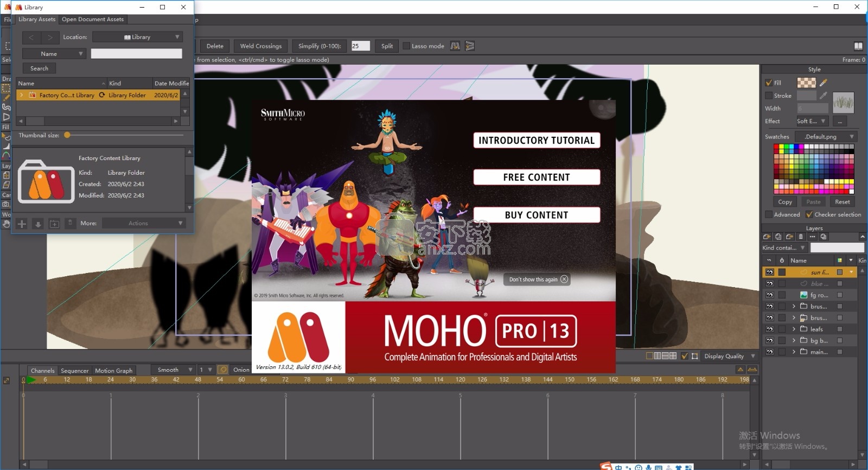Select the Freehand tool in left toolbar
The width and height of the screenshot is (868, 470).
[7, 107]
